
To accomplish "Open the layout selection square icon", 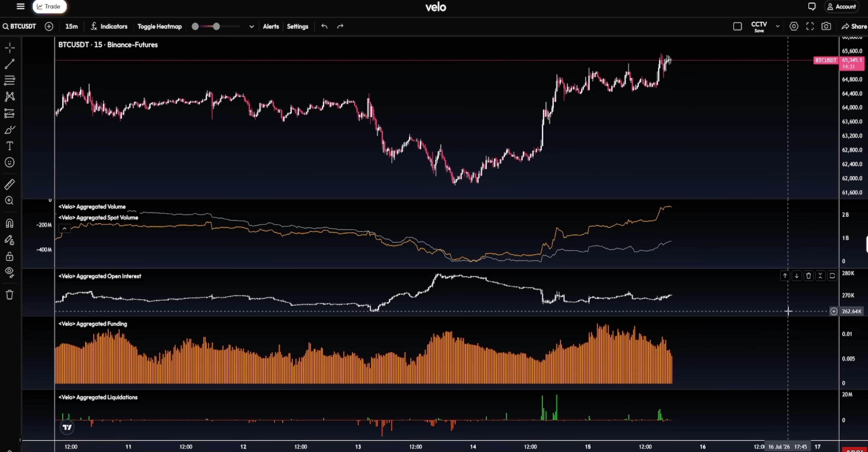I will click(737, 26).
